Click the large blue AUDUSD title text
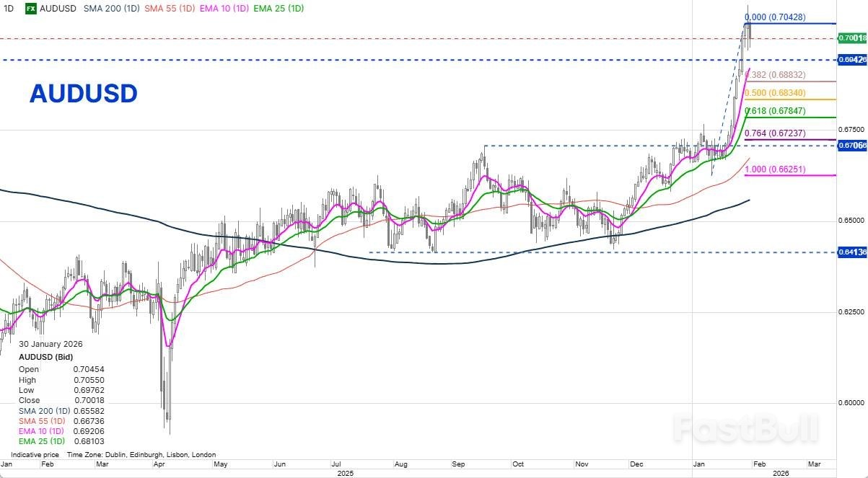868x478 pixels. 83,94
